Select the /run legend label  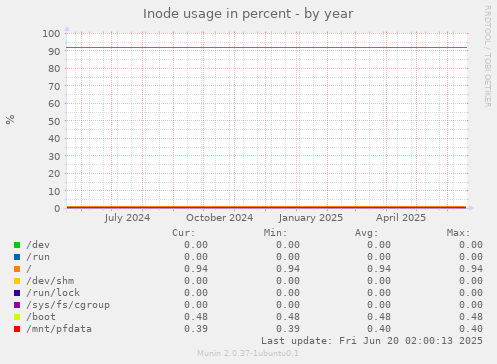38,257
